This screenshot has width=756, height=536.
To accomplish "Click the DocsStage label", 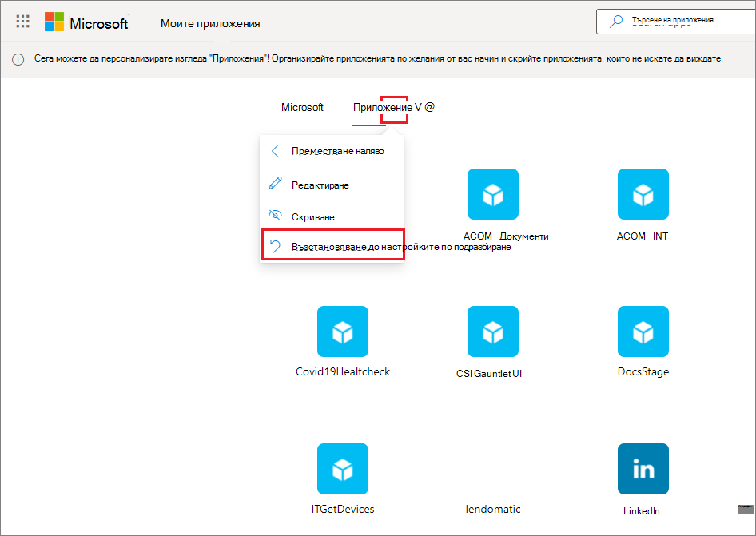I will coord(643,371).
